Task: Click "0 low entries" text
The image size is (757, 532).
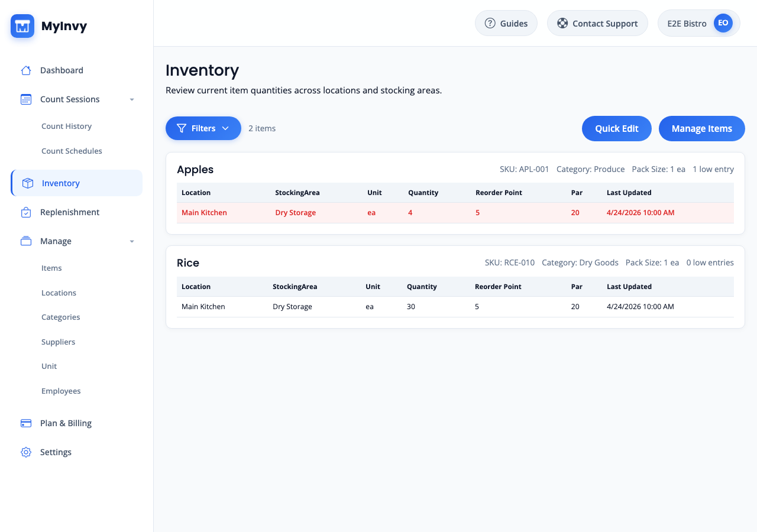Action: pyautogui.click(x=710, y=262)
